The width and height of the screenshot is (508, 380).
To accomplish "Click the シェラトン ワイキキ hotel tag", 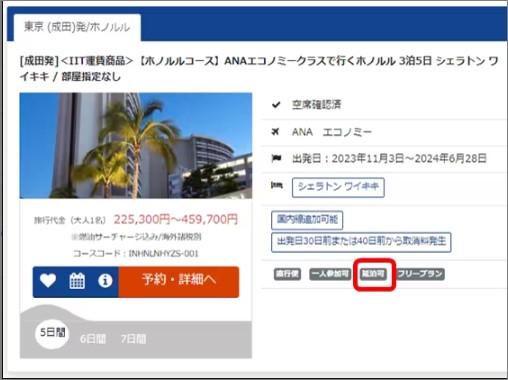I will [x=338, y=187].
